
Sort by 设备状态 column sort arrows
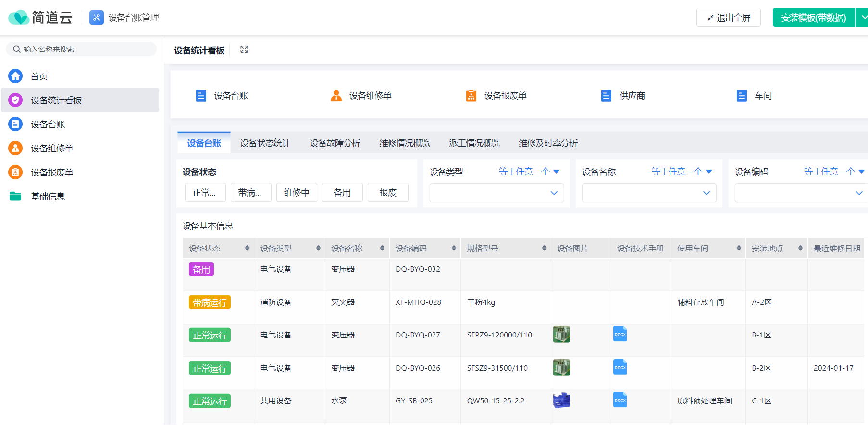pyautogui.click(x=247, y=248)
